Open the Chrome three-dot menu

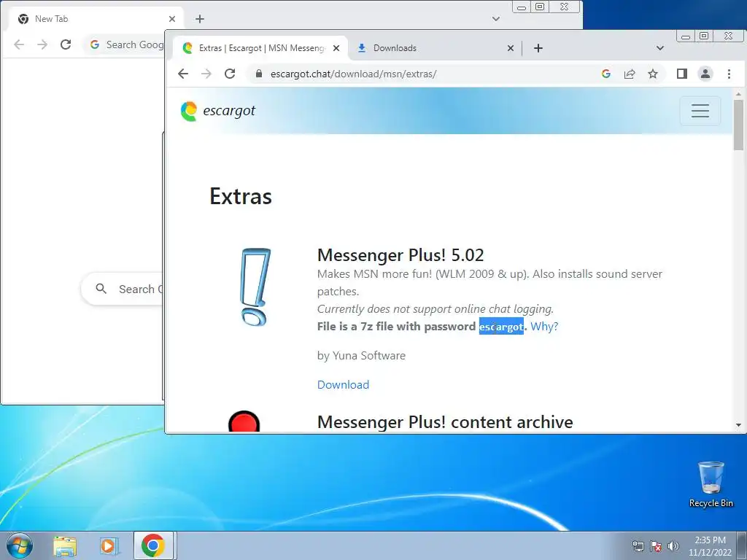pos(729,74)
